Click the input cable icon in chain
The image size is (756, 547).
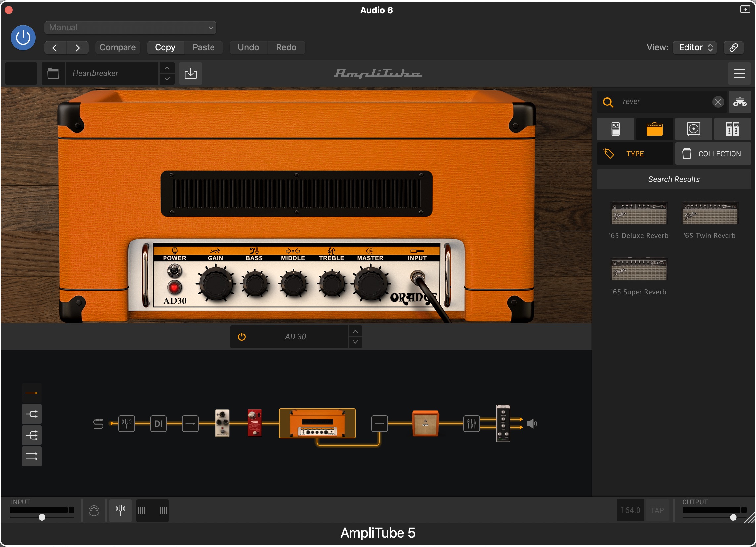(x=98, y=424)
